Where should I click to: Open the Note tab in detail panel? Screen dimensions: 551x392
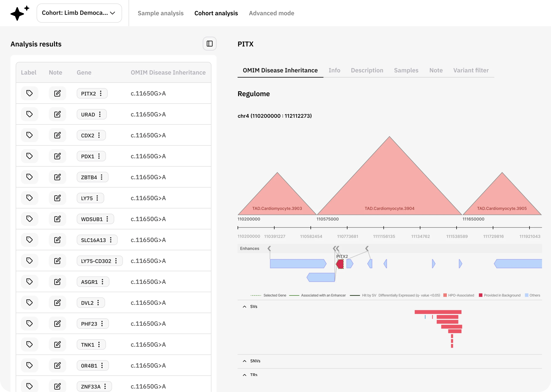pos(436,70)
